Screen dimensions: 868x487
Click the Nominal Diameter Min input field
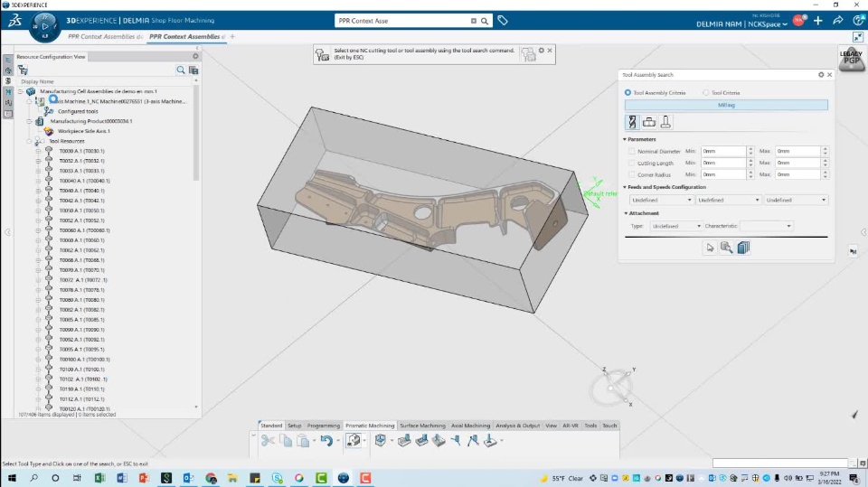point(724,151)
